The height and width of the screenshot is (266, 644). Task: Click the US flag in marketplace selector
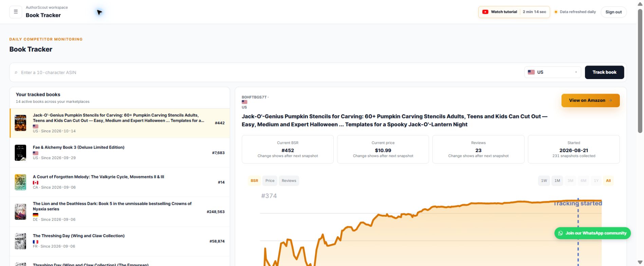point(531,72)
